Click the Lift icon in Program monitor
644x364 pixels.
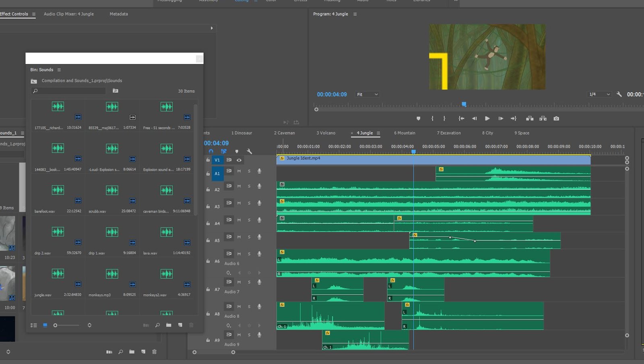(x=529, y=118)
